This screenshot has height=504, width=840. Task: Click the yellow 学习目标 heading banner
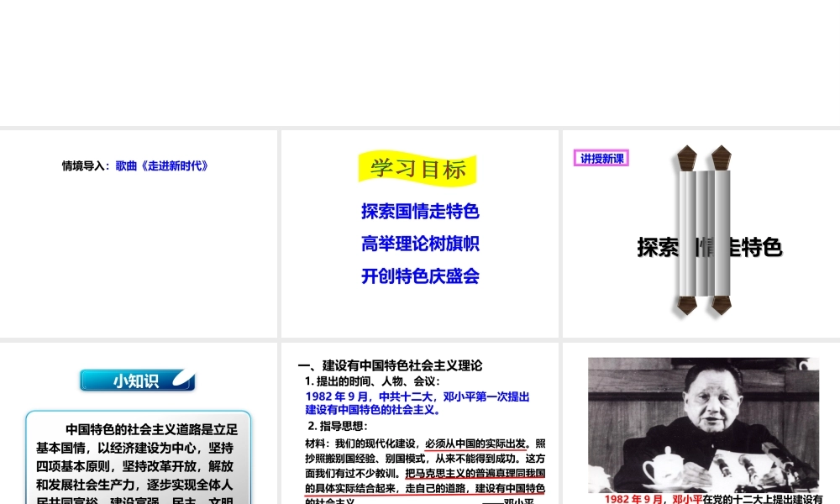(417, 169)
